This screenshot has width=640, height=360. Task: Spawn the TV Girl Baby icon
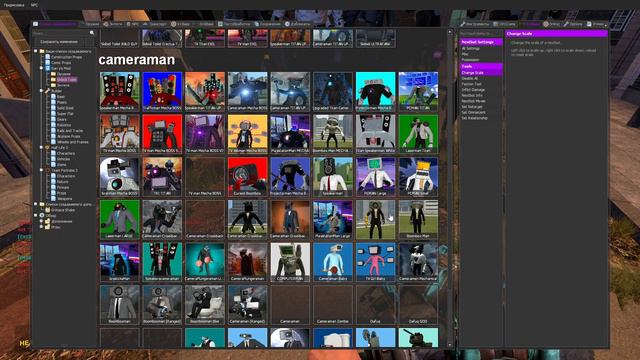(376, 262)
